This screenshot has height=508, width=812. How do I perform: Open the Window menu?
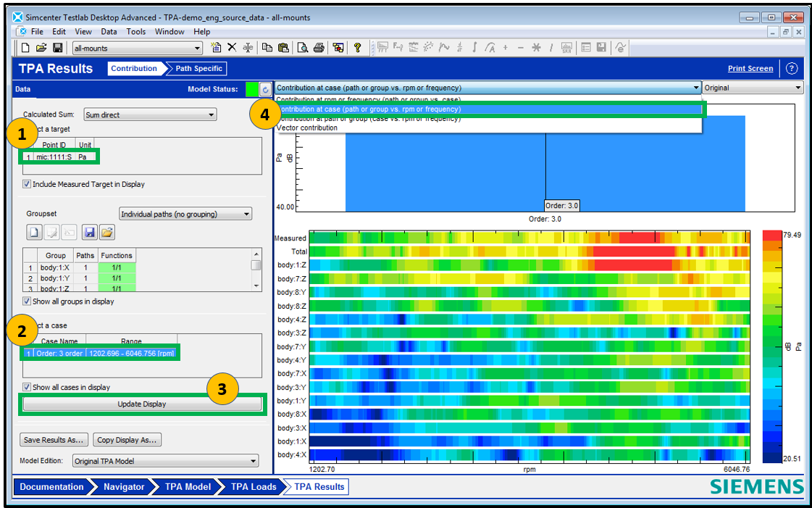(169, 32)
